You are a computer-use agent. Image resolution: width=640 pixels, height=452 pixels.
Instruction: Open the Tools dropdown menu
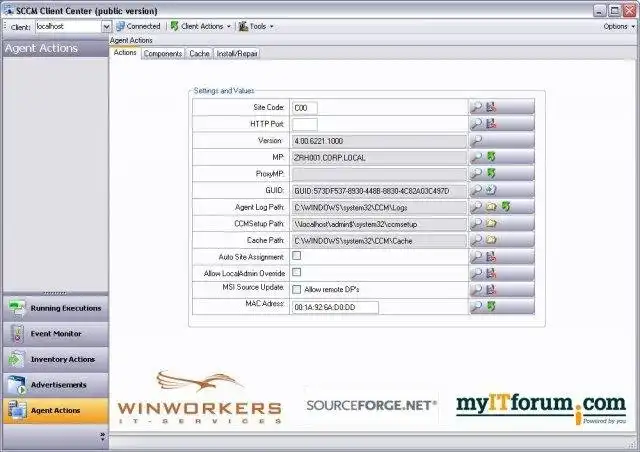(256, 27)
